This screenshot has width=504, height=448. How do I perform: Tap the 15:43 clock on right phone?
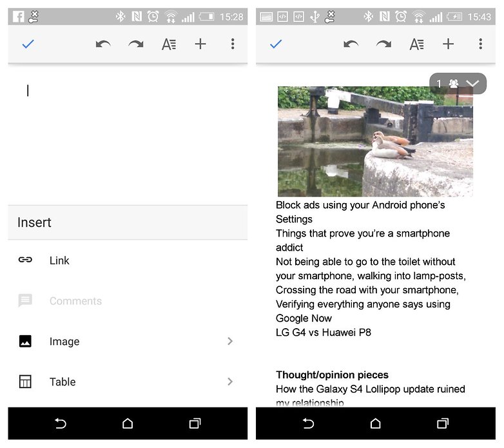479,17
